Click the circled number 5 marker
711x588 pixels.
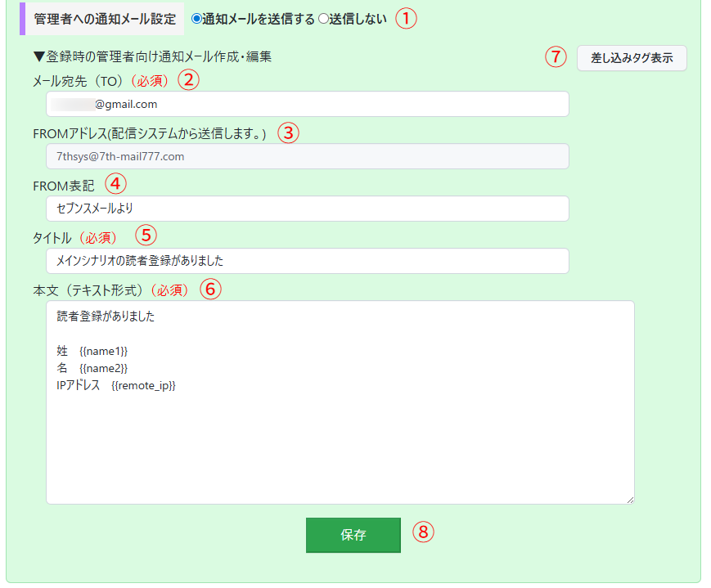tap(145, 236)
